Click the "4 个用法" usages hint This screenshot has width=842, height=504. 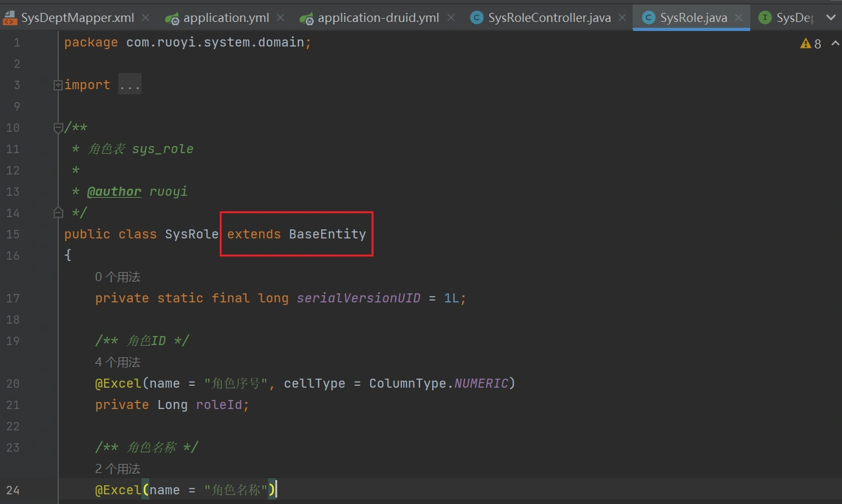tap(118, 362)
